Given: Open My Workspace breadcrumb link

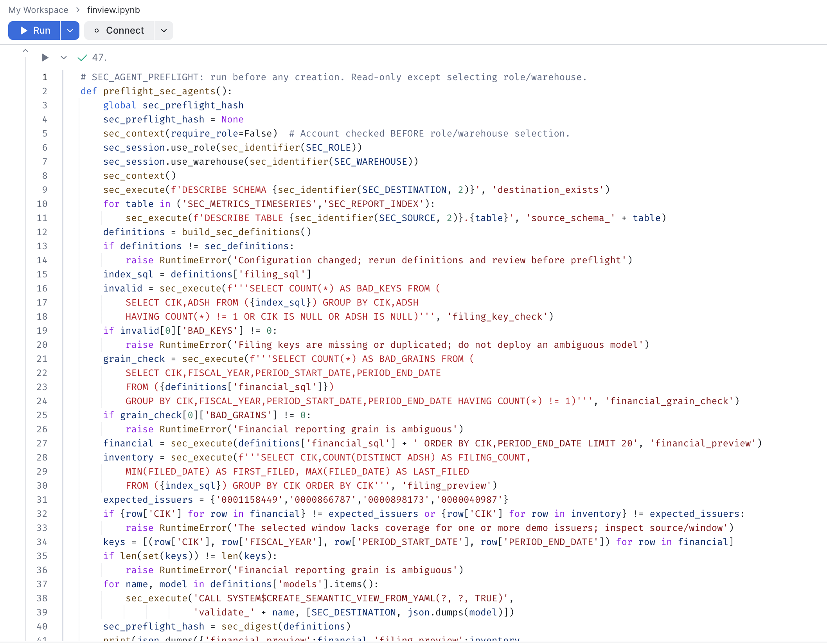Looking at the screenshot, I should tap(38, 10).
